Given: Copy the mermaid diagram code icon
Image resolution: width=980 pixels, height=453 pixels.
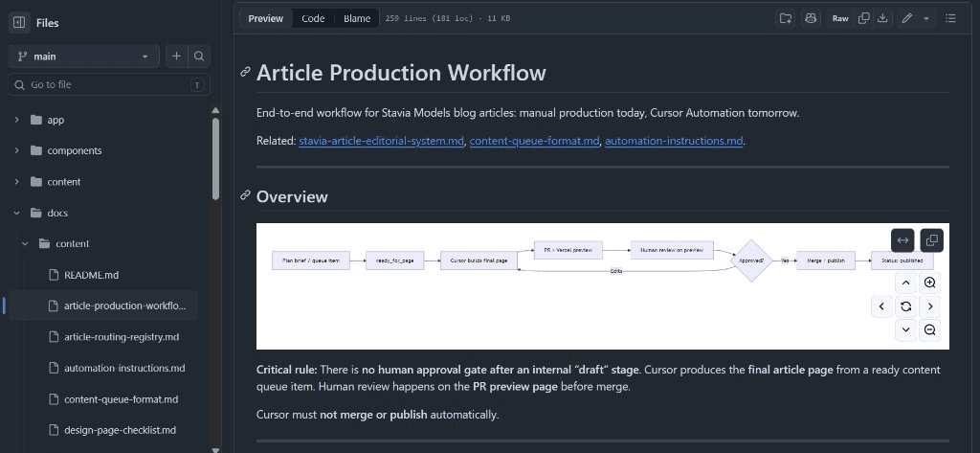Looking at the screenshot, I should (932, 240).
